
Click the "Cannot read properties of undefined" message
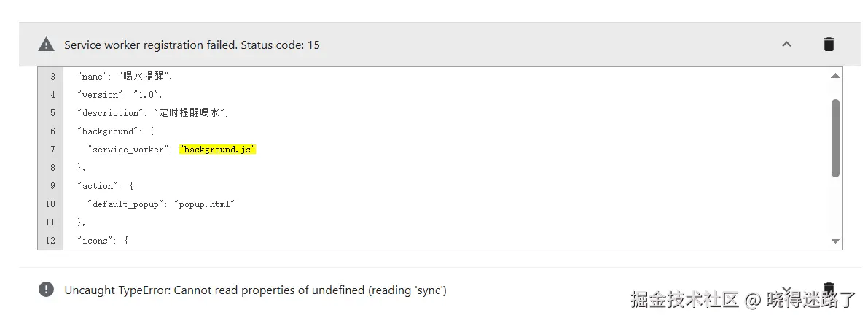[255, 290]
